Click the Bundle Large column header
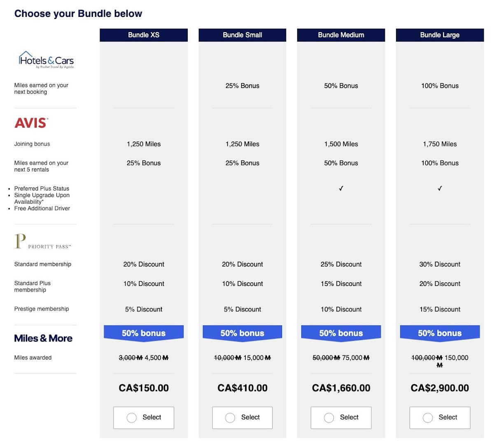 [440, 35]
